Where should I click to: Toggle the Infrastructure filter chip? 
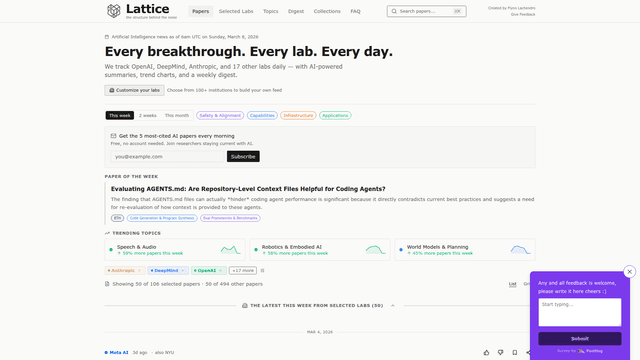point(298,116)
